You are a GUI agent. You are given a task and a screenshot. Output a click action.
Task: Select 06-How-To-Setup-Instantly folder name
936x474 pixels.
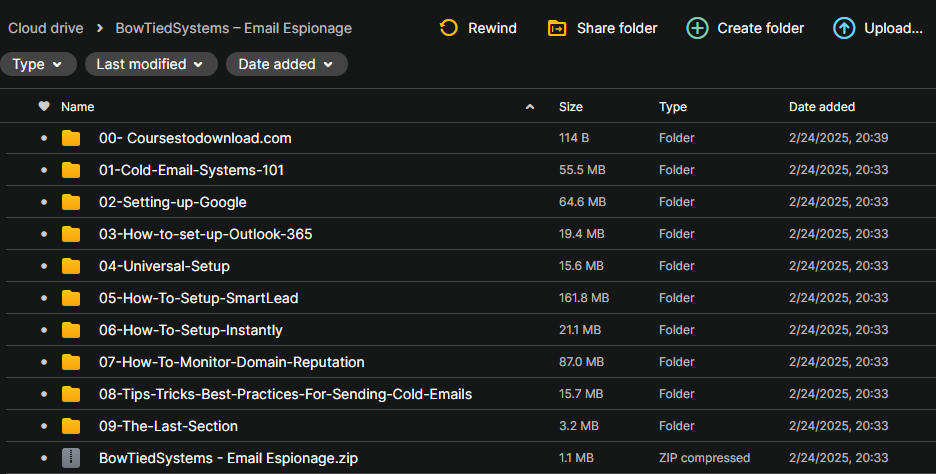[x=191, y=330]
